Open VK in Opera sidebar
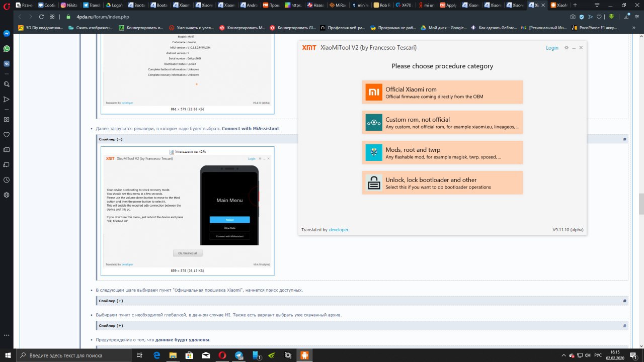The width and height of the screenshot is (644, 362). [x=7, y=64]
